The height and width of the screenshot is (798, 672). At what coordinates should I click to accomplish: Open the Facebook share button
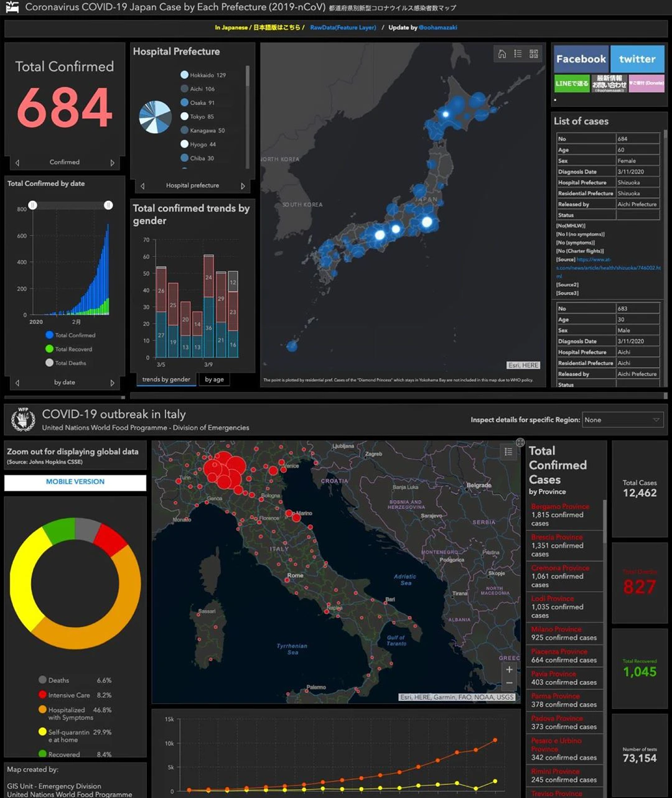coord(581,59)
